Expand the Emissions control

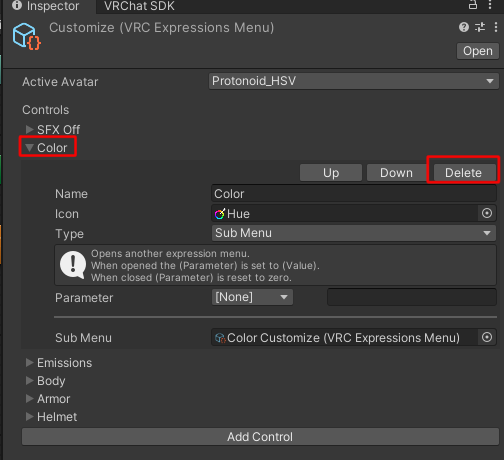pyautogui.click(x=29, y=362)
